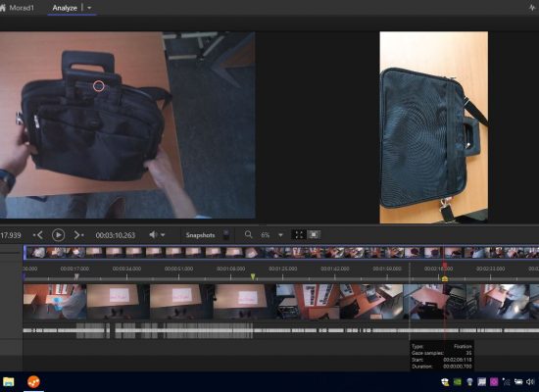Step forward one frame with the right arrow
The width and height of the screenshot is (539, 392).
click(78, 235)
